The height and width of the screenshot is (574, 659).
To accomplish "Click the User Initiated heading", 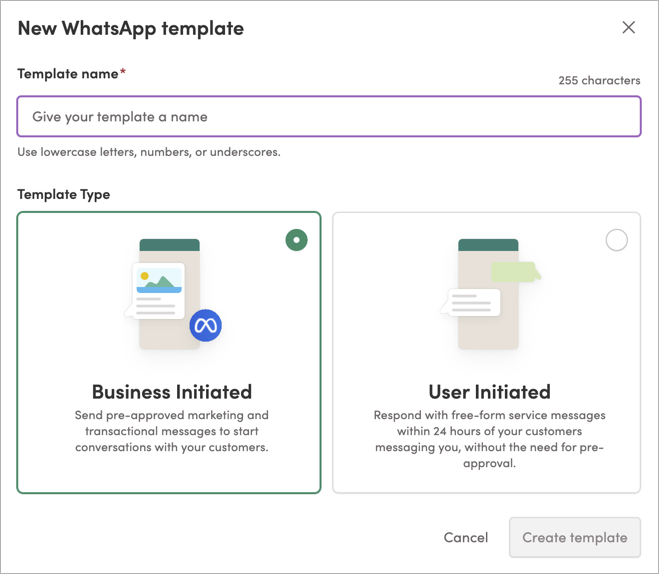I will point(490,392).
